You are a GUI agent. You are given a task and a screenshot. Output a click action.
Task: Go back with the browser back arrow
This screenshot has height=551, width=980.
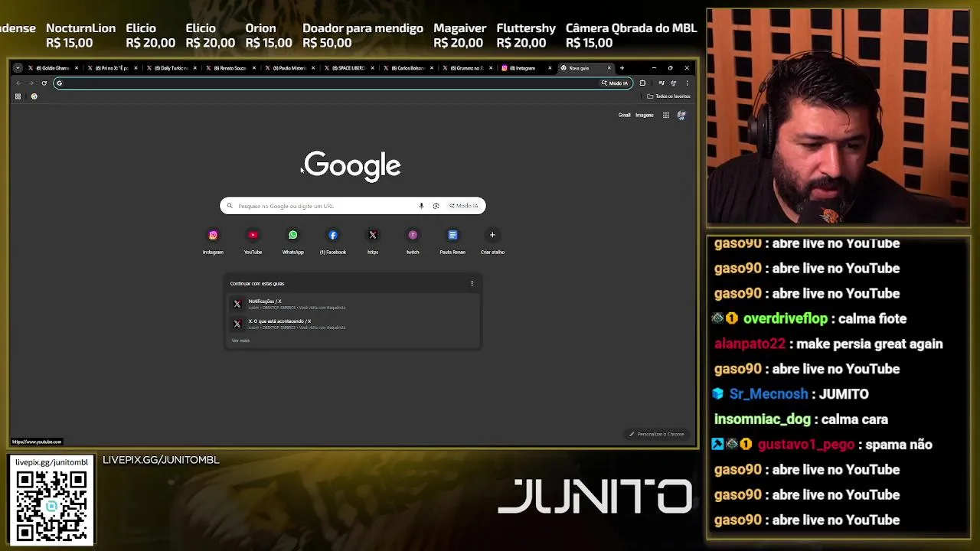(x=18, y=83)
